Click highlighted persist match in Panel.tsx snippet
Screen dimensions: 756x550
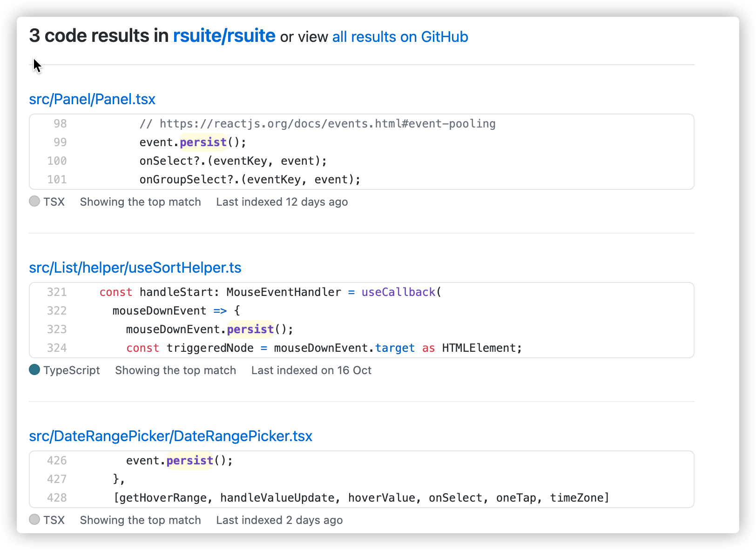203,142
